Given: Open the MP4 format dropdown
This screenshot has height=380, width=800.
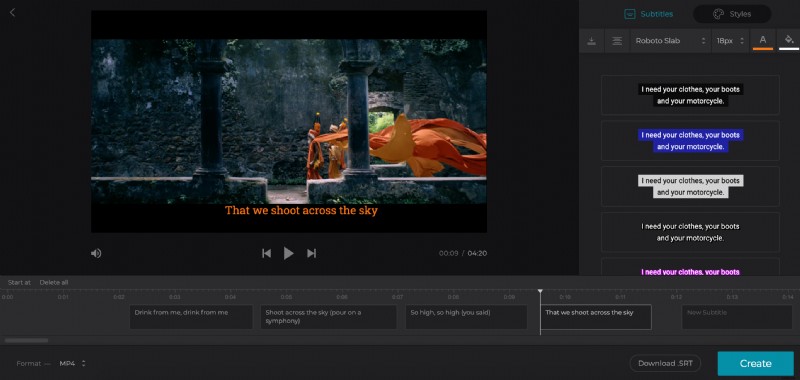Looking at the screenshot, I should pos(72,364).
